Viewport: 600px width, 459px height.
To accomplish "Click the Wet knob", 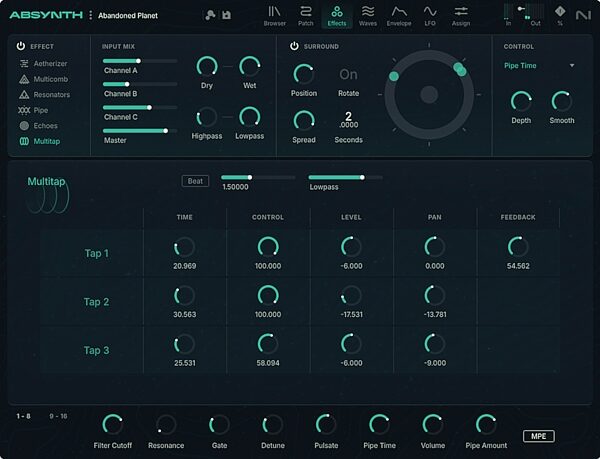I will (249, 67).
